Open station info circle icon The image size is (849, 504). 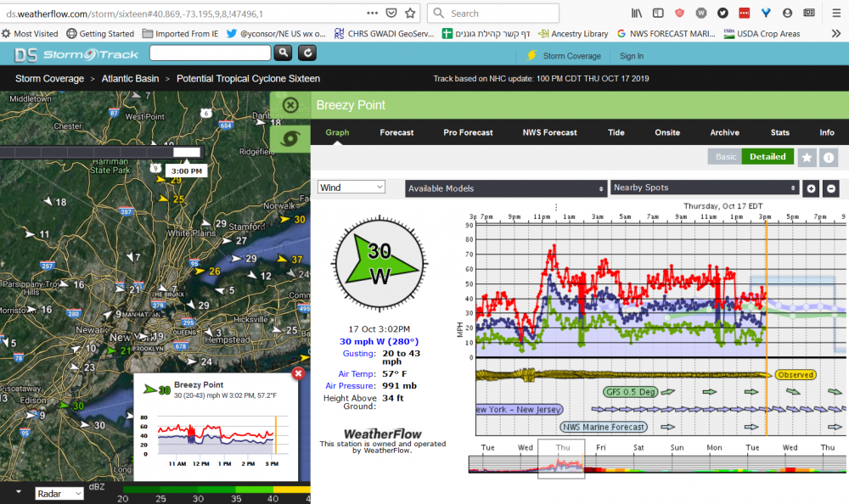pyautogui.click(x=829, y=157)
